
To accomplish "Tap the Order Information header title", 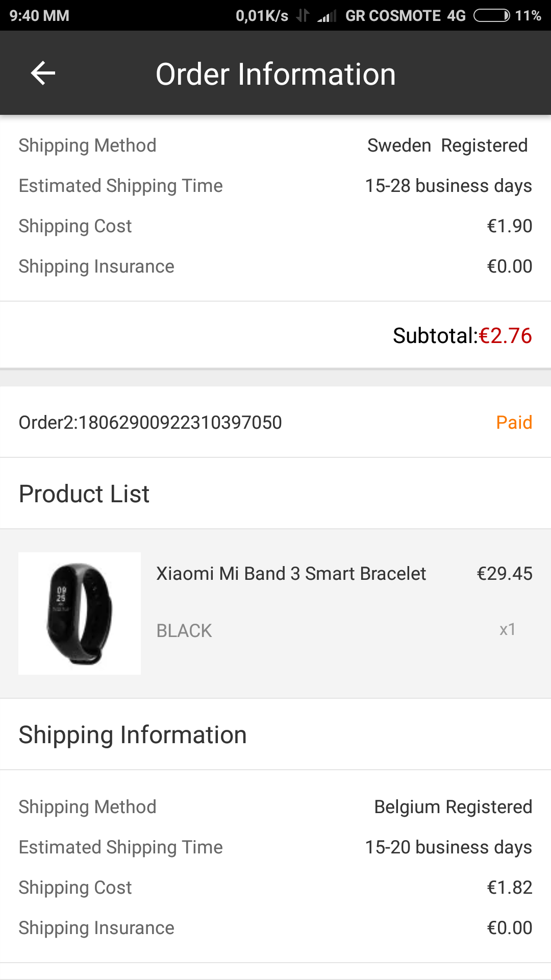I will pos(275,74).
